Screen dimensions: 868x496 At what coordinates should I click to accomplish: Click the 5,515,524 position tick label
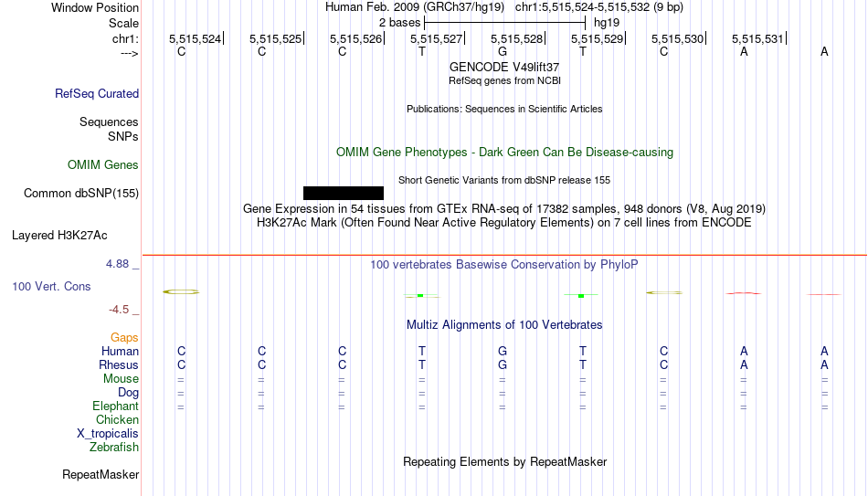[x=196, y=38]
